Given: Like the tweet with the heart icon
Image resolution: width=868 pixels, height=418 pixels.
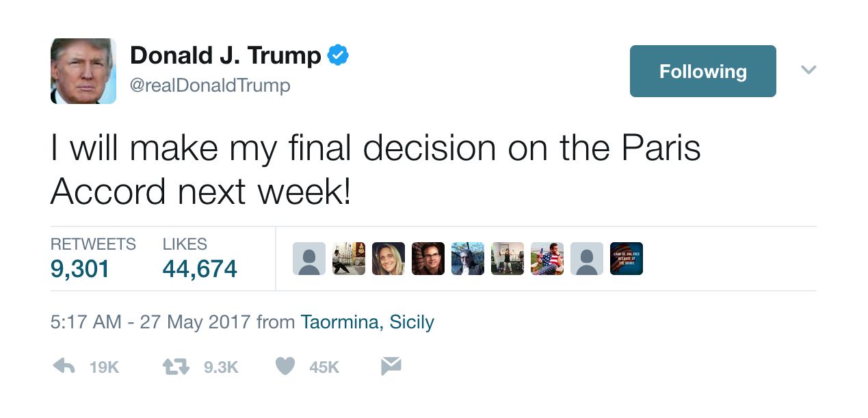Looking at the screenshot, I should point(285,367).
